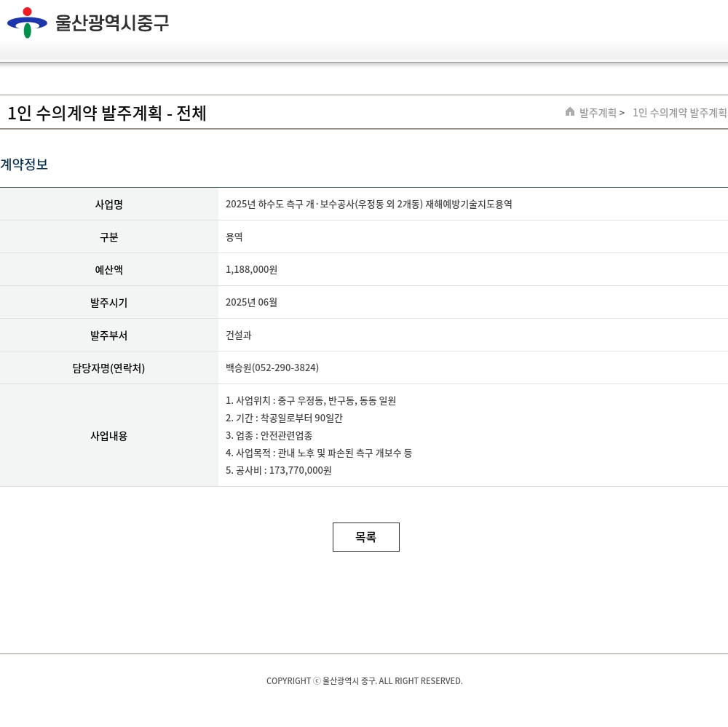This screenshot has width=728, height=727.
Task: Click the 담당자명(연락처) row label
Action: (109, 368)
